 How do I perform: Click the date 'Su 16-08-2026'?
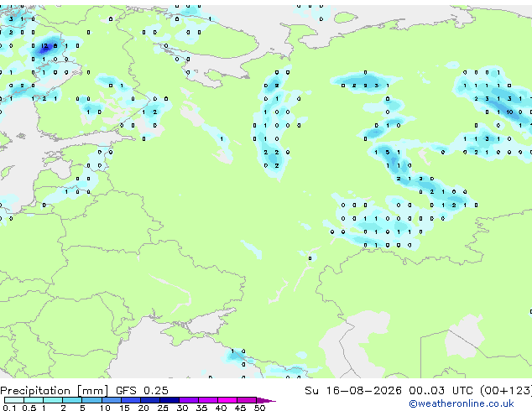(353, 391)
